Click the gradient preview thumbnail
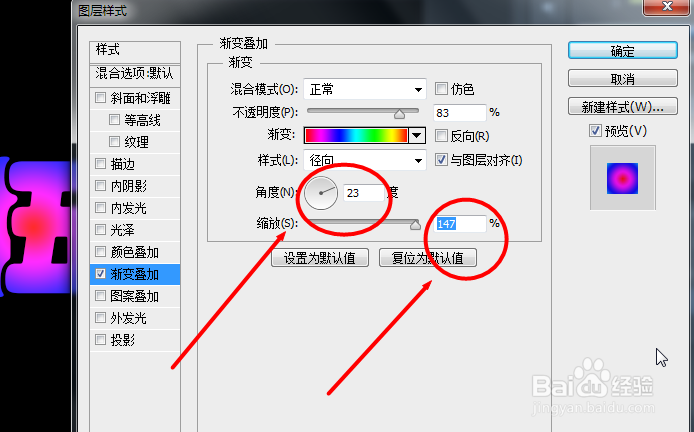The height and width of the screenshot is (432, 694). click(x=622, y=178)
